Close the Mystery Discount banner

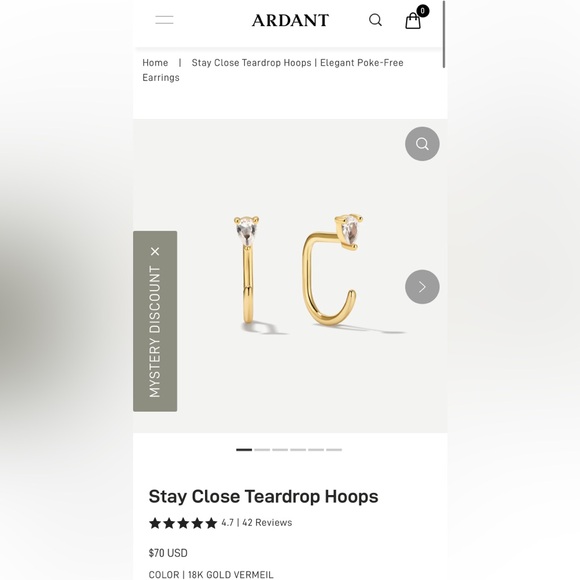155,252
